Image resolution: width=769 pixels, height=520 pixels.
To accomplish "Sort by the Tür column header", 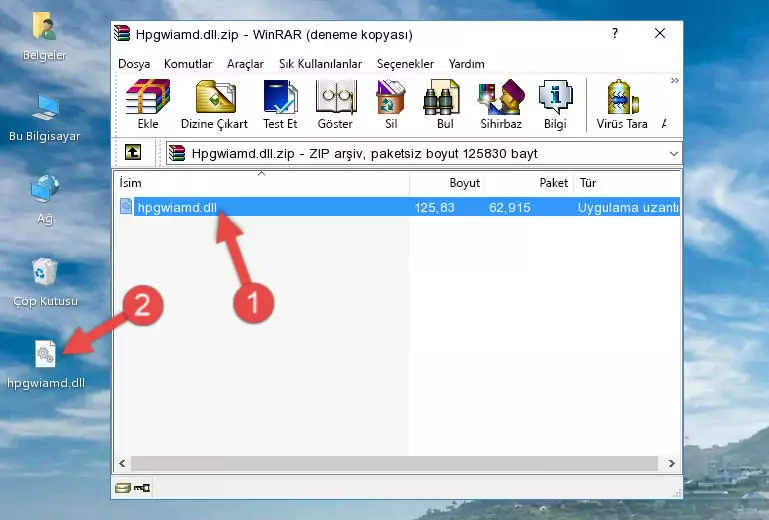I will point(627,183).
